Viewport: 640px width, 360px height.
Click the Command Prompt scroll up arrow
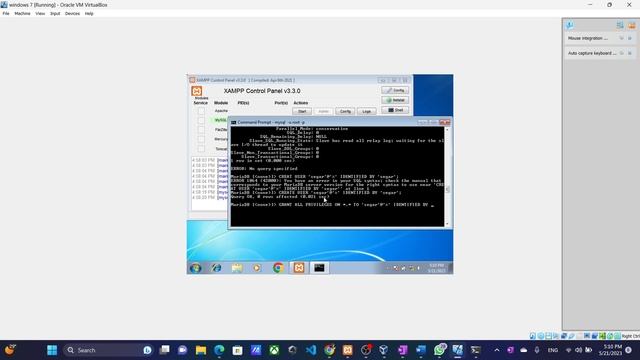pyautogui.click(x=447, y=129)
